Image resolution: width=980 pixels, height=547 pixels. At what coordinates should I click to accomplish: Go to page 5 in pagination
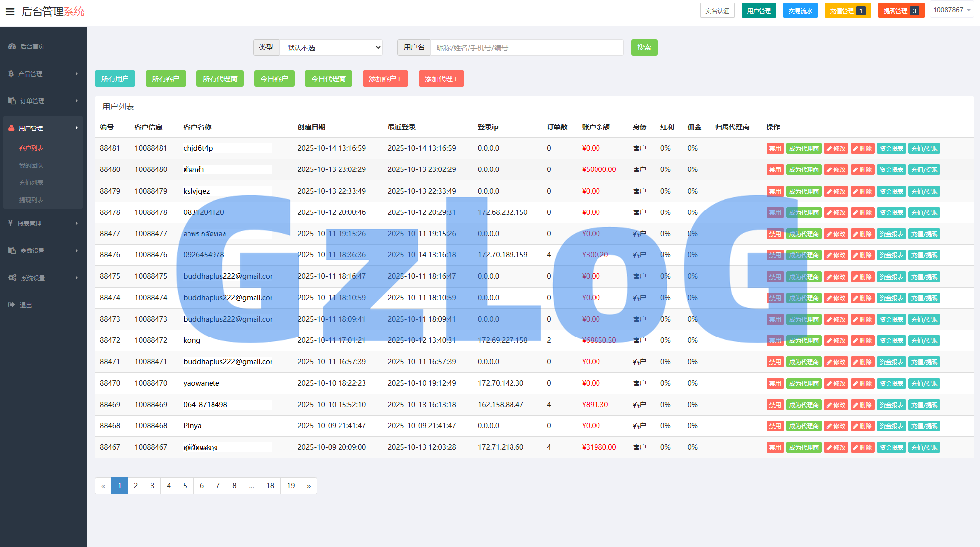185,486
